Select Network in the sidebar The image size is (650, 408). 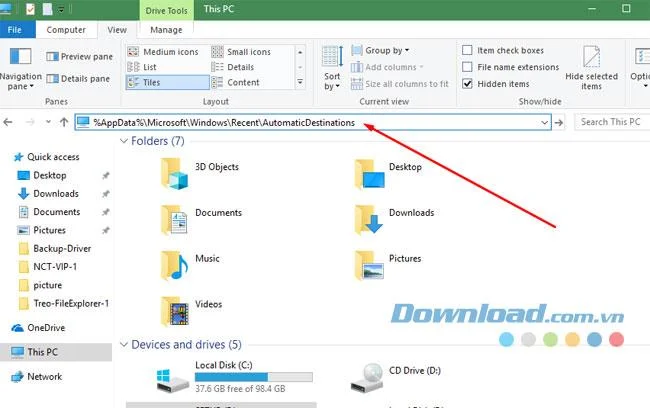36,376
